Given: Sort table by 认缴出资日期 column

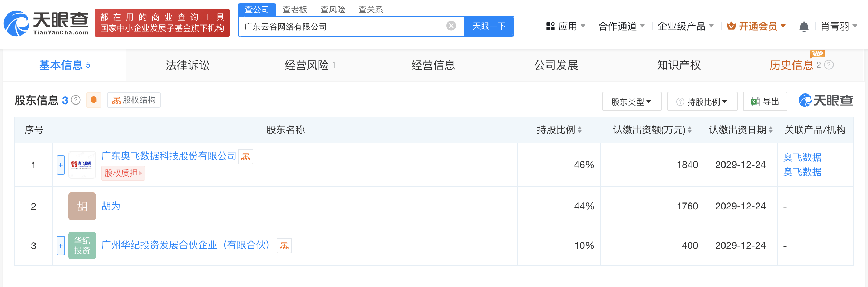Looking at the screenshot, I should [771, 130].
